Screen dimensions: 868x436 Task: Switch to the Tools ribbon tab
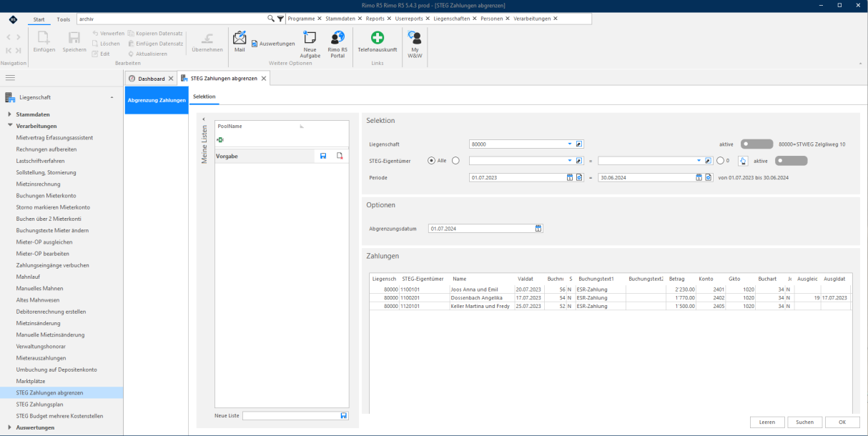64,19
